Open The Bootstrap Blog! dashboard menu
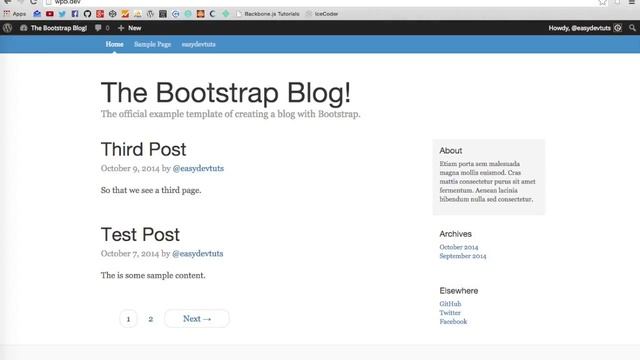 (x=53, y=28)
